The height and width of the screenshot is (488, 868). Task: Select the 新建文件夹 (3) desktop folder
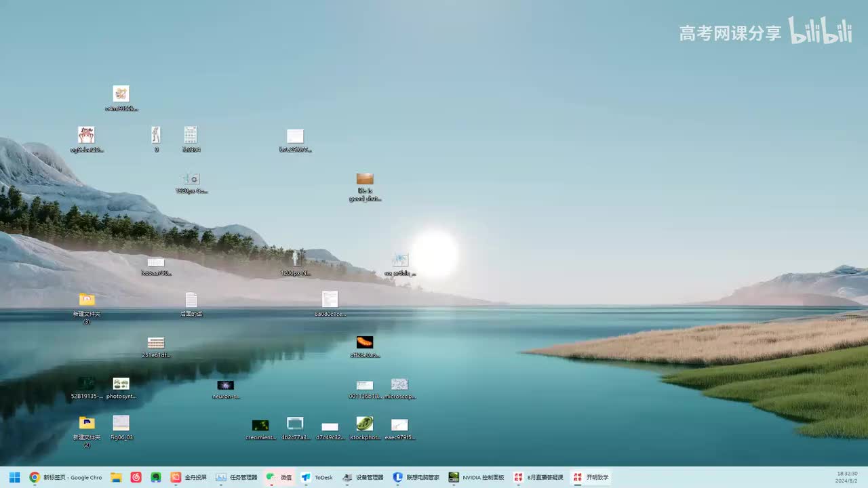click(x=87, y=308)
